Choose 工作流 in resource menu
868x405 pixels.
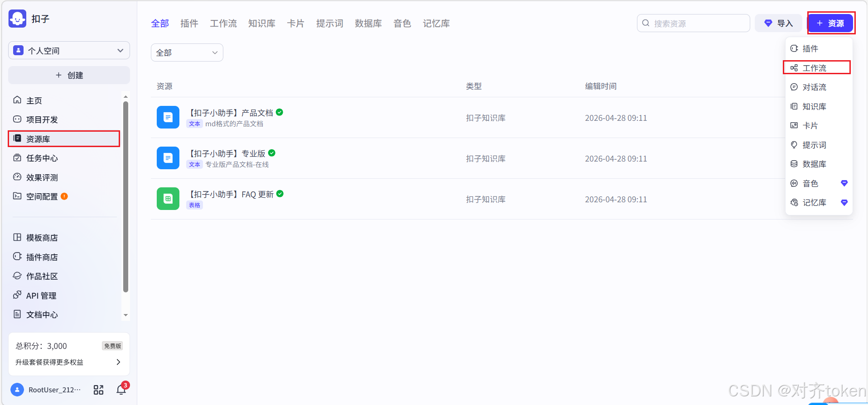click(x=819, y=68)
